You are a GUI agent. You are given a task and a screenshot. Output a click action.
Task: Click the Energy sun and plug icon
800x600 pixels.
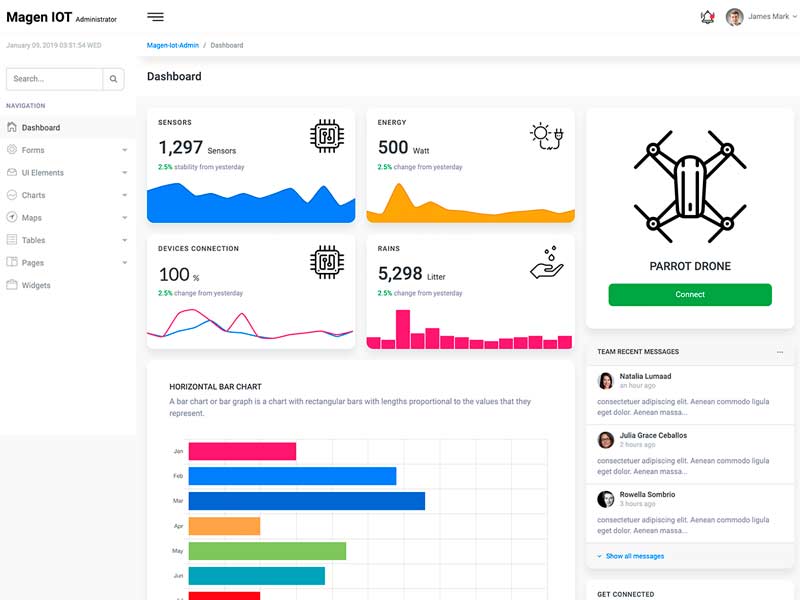pyautogui.click(x=546, y=136)
